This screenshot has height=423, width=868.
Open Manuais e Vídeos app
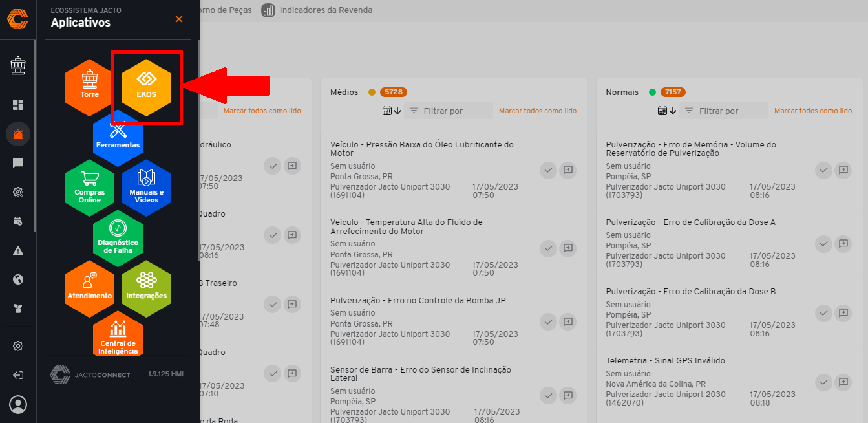click(146, 188)
